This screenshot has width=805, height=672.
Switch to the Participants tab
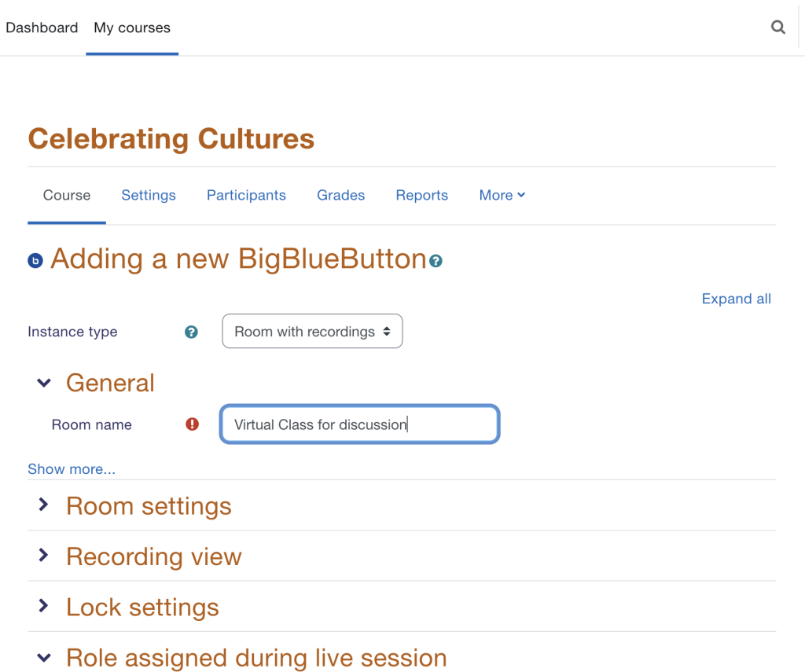coord(246,196)
